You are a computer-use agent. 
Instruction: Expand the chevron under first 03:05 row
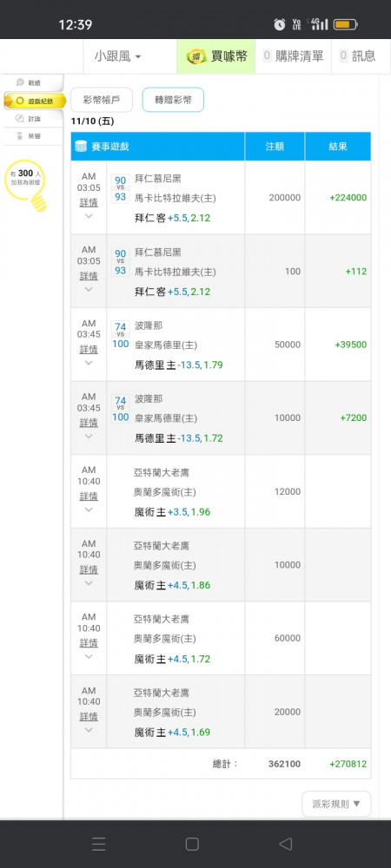[x=89, y=216]
